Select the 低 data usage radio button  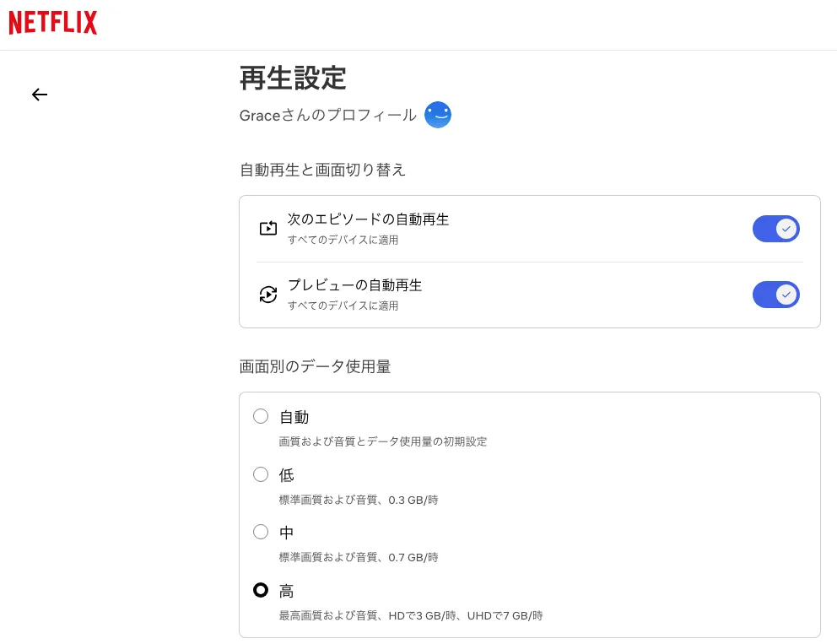(261, 474)
